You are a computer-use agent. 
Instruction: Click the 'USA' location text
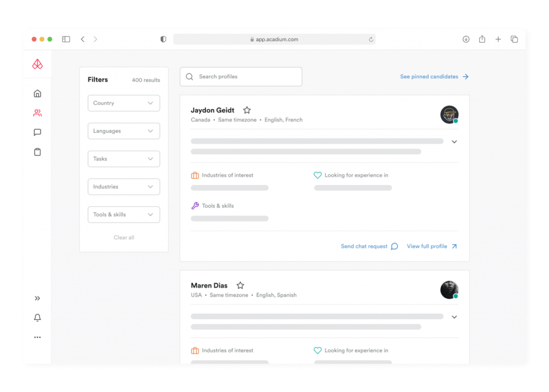(196, 295)
